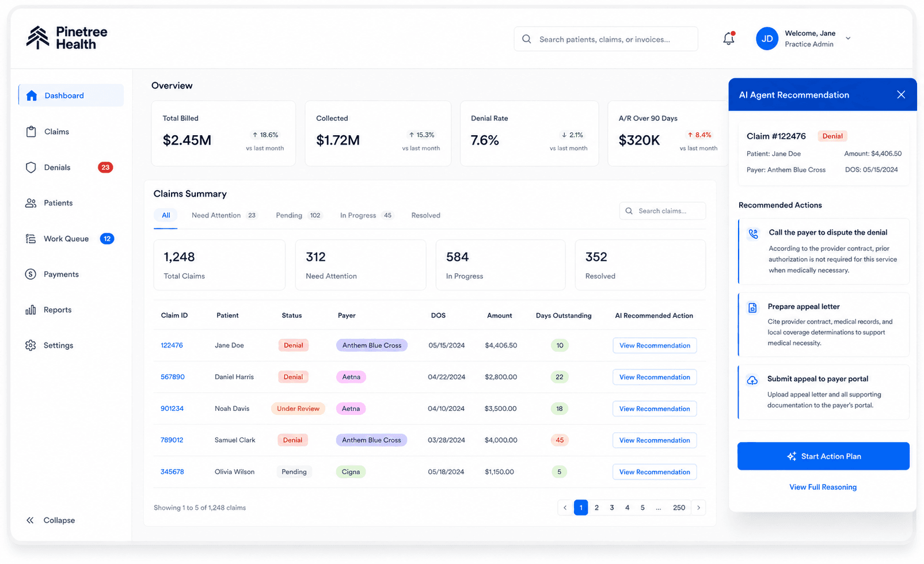Viewport: 924px width, 564px height.
Task: Click the Patients people icon
Action: click(31, 203)
